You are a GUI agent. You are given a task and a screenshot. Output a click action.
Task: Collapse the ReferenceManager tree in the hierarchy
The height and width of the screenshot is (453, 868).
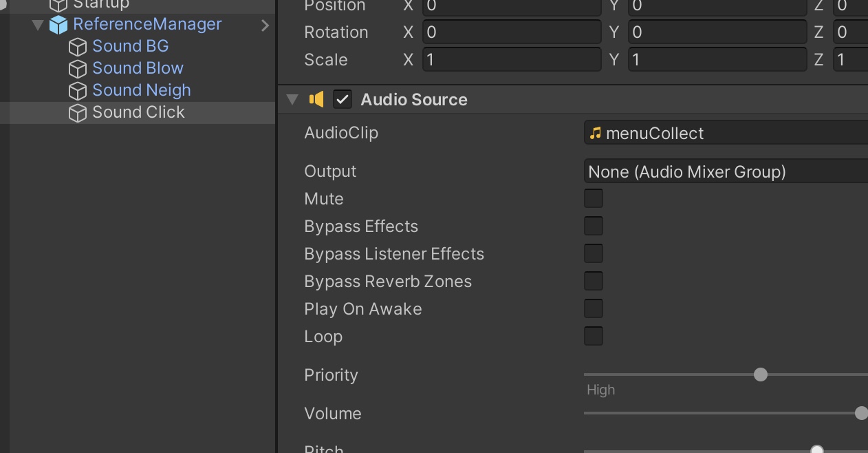click(x=38, y=23)
